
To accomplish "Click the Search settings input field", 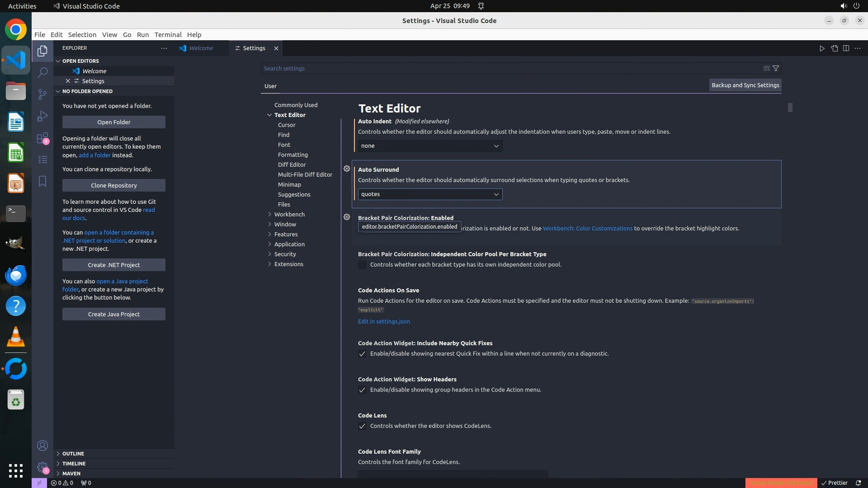I will point(511,68).
